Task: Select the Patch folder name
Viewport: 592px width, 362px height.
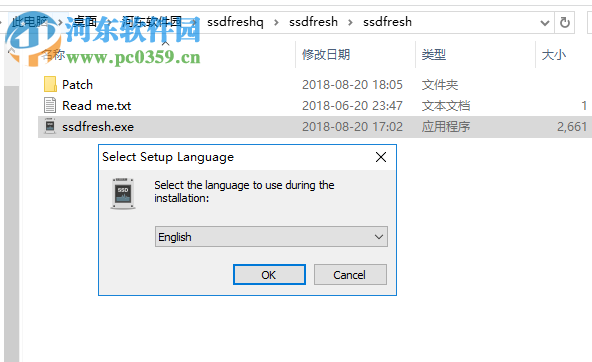Action: coord(77,85)
